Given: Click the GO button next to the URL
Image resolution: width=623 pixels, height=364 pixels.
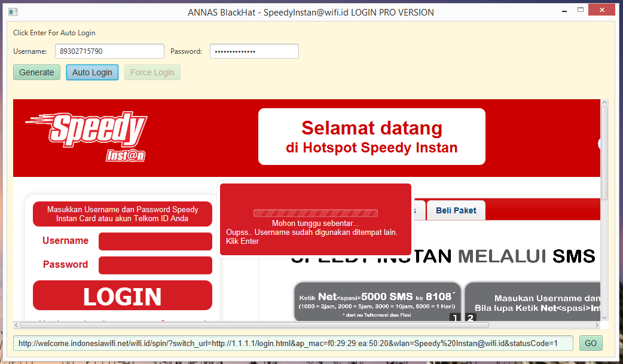Looking at the screenshot, I should click(x=591, y=343).
